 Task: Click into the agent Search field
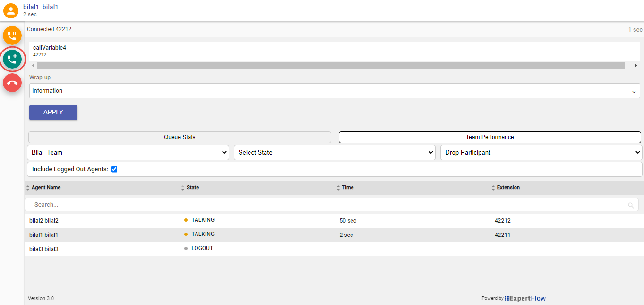pyautogui.click(x=326, y=205)
